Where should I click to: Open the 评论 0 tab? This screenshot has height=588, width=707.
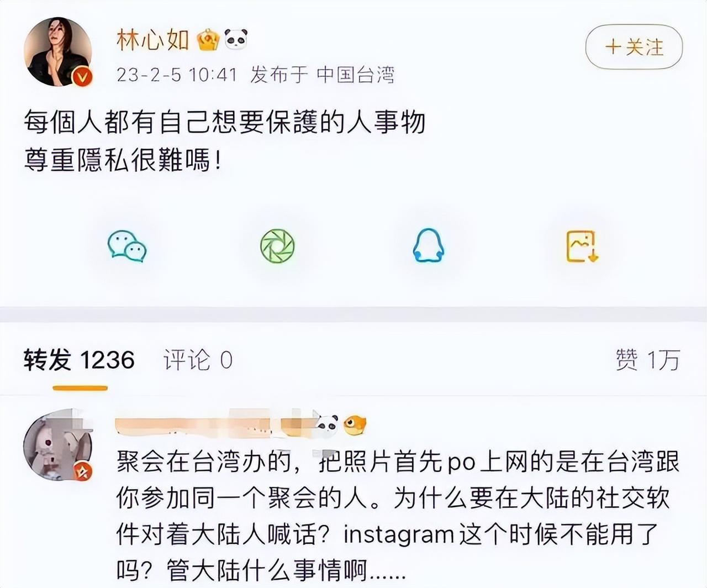pyautogui.click(x=198, y=360)
